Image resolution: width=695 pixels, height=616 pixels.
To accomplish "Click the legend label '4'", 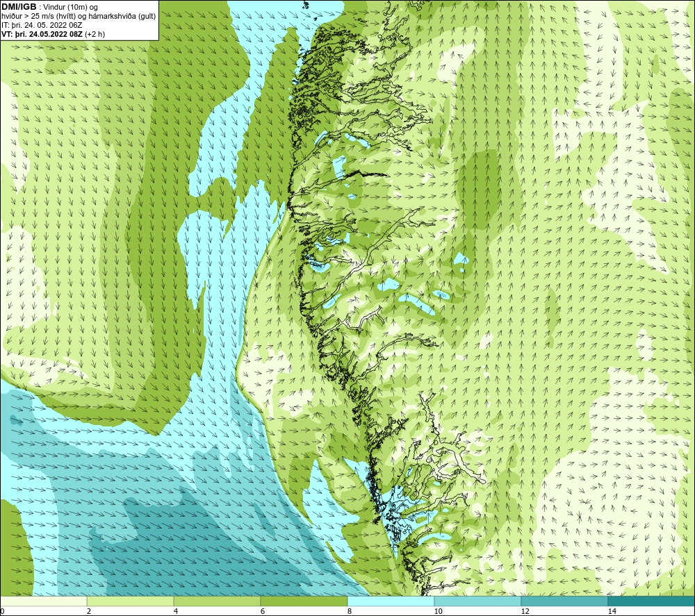I will [176, 611].
